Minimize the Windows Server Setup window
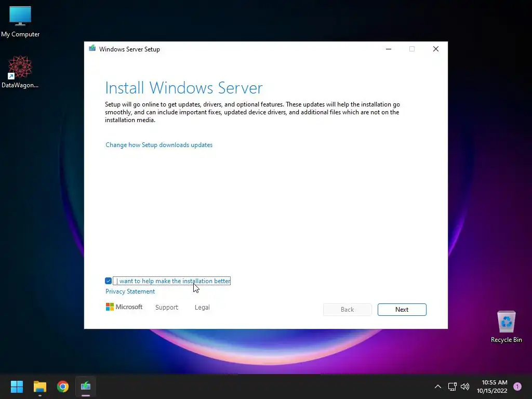Image resolution: width=532 pixels, height=399 pixels. coord(389,49)
